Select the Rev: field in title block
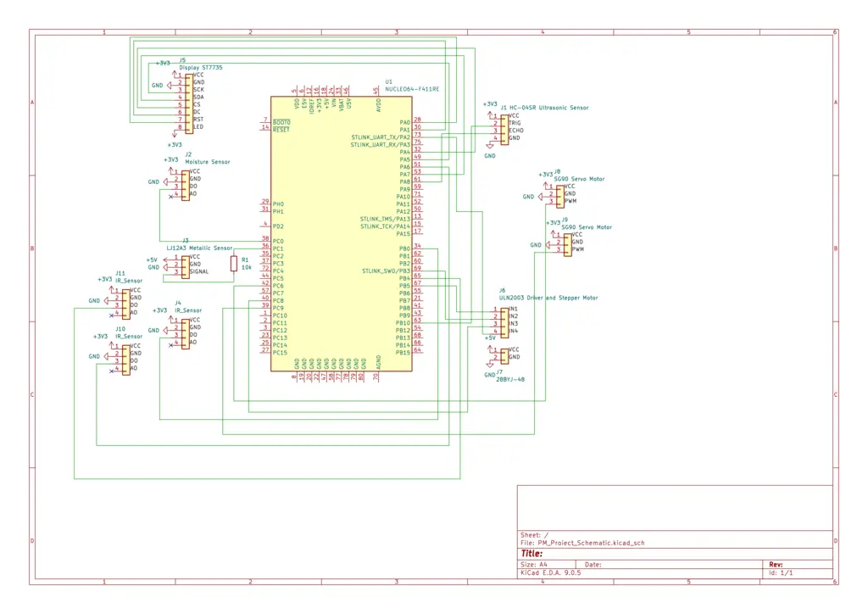Image resolution: width=868 pixels, height=614 pixels. pos(776,565)
